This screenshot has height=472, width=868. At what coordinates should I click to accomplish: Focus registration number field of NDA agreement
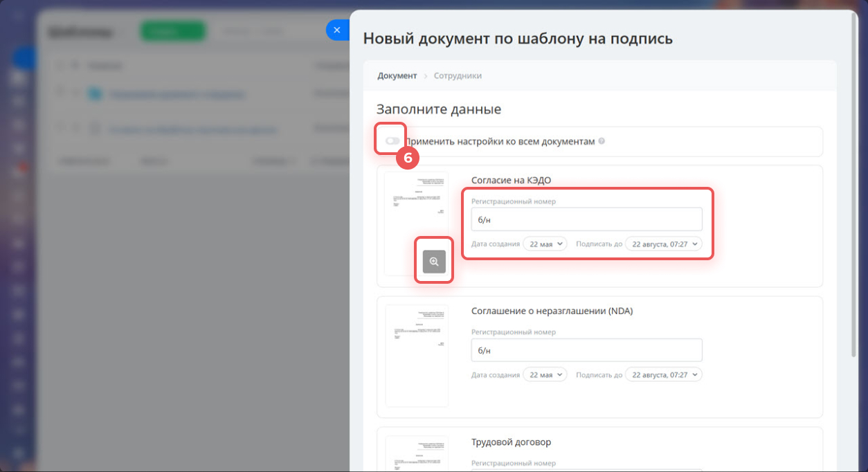[586, 350]
